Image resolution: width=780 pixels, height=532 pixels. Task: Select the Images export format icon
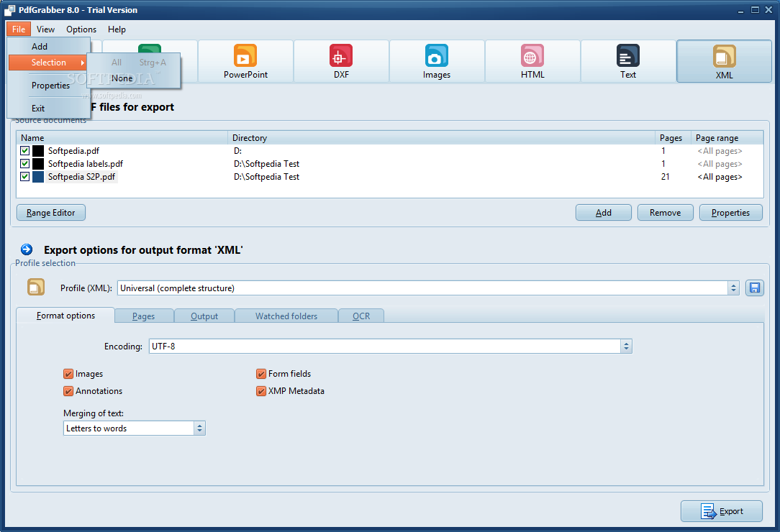click(x=436, y=55)
